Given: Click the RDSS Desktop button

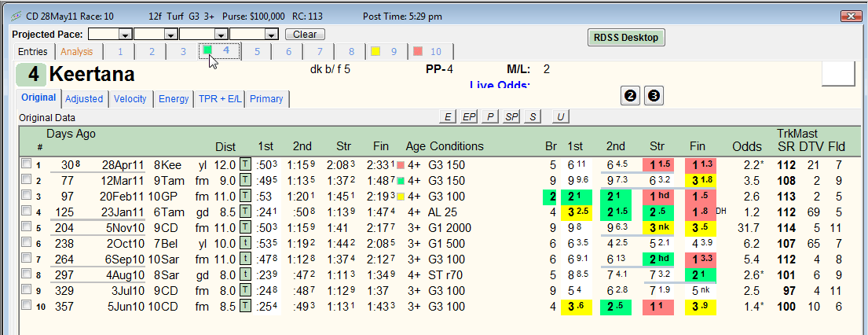Looking at the screenshot, I should pos(626,38).
